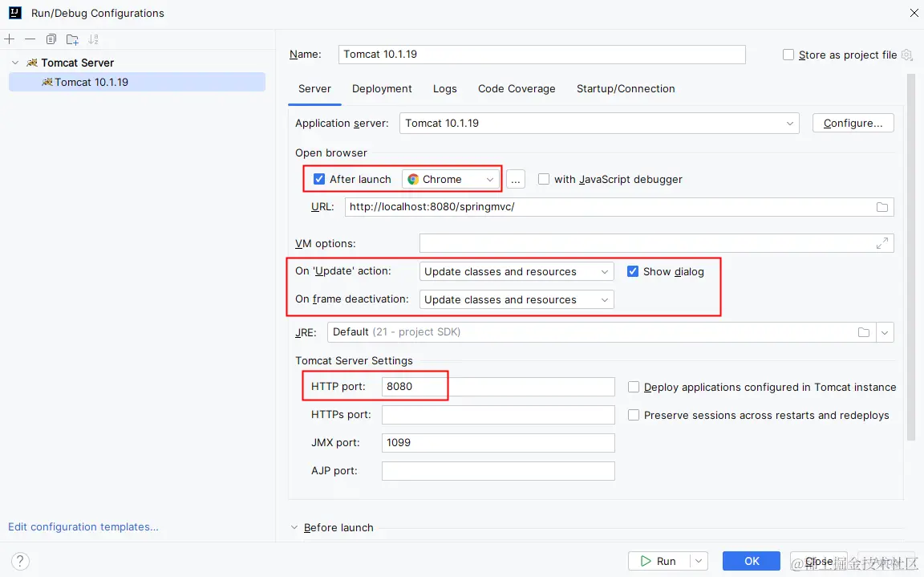Remove selected configuration with minus icon

tap(30, 39)
